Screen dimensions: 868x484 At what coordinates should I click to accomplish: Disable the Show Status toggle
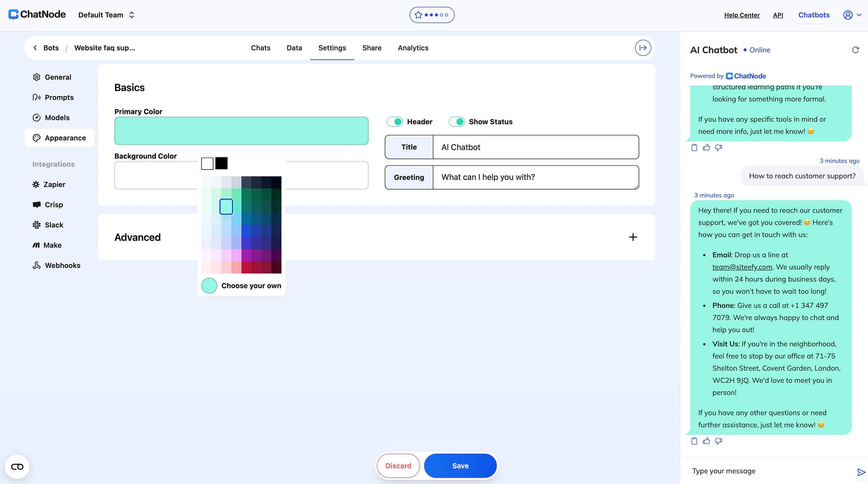click(x=457, y=122)
